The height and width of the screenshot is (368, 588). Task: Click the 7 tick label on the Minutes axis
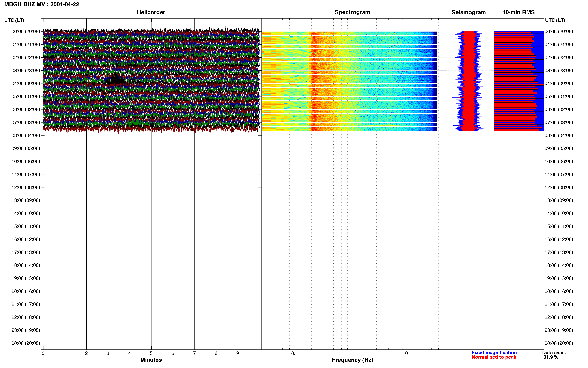[x=195, y=353]
